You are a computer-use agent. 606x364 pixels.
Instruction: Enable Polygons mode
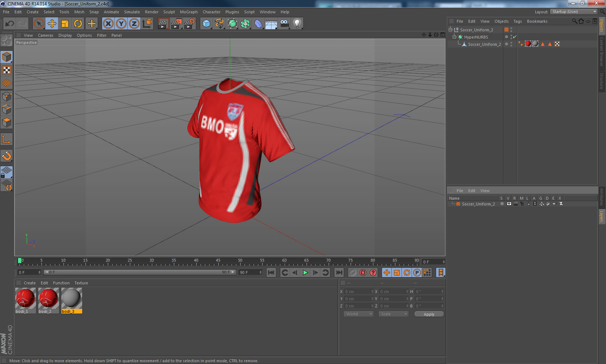[x=6, y=123]
